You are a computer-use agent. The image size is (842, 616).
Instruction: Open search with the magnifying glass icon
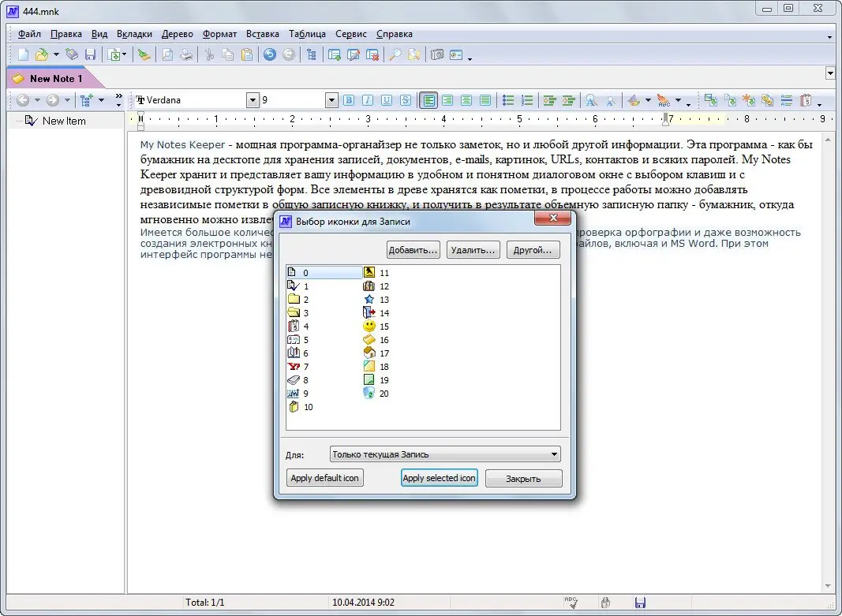tap(395, 54)
